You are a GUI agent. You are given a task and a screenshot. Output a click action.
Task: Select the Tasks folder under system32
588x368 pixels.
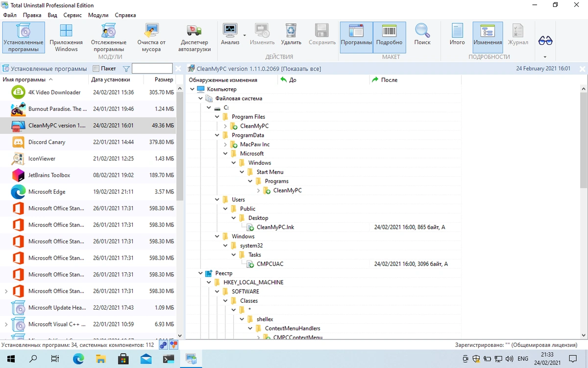point(255,255)
